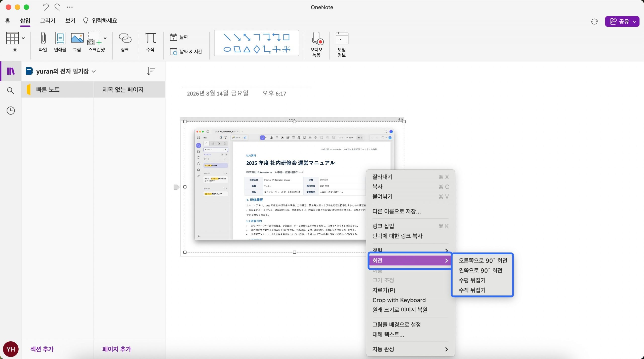Select the triangle shape
The image size is (644, 359).
[x=247, y=49]
